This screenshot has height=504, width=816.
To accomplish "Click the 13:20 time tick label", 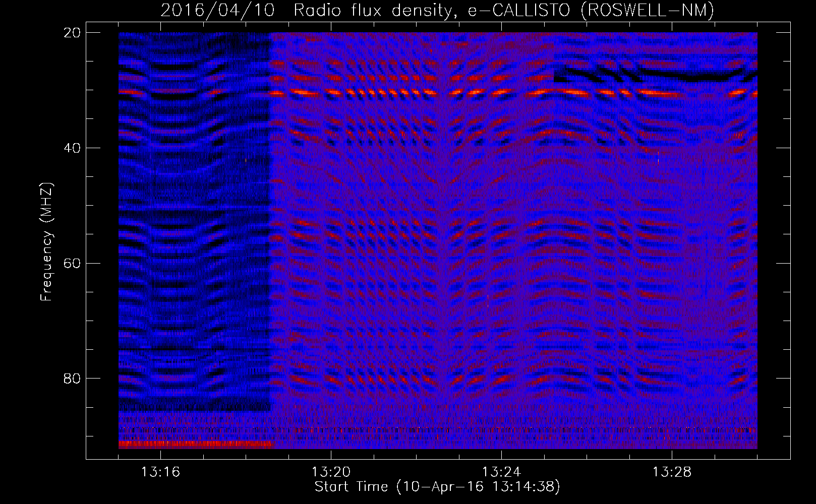I will [331, 472].
